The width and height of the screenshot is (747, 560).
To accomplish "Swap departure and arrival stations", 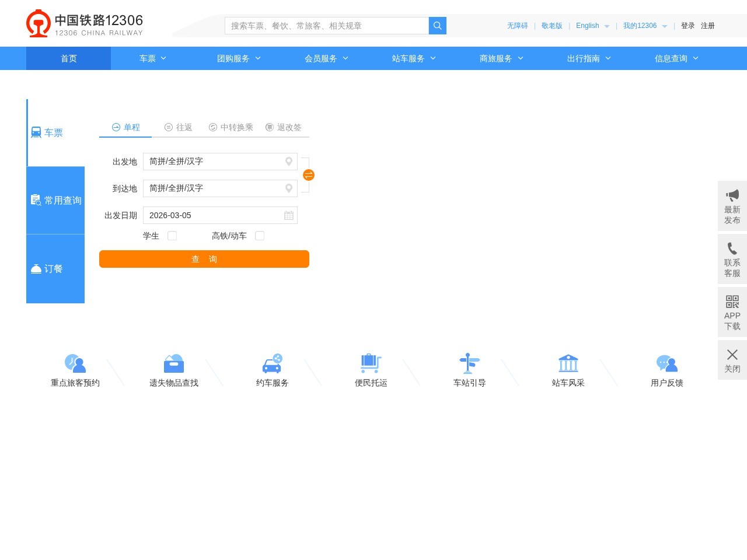I will coord(309,175).
